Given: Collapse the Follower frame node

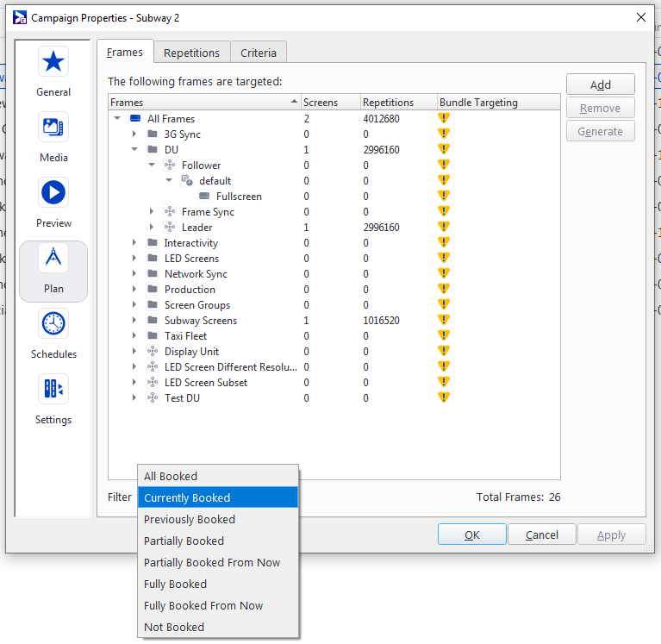Looking at the screenshot, I should (x=152, y=166).
